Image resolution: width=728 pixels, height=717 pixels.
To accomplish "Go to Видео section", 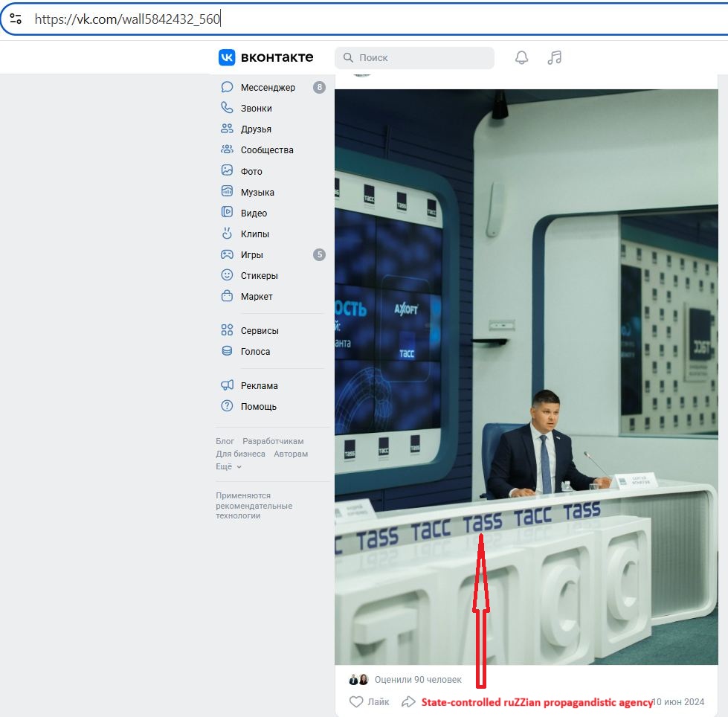I will 254,213.
